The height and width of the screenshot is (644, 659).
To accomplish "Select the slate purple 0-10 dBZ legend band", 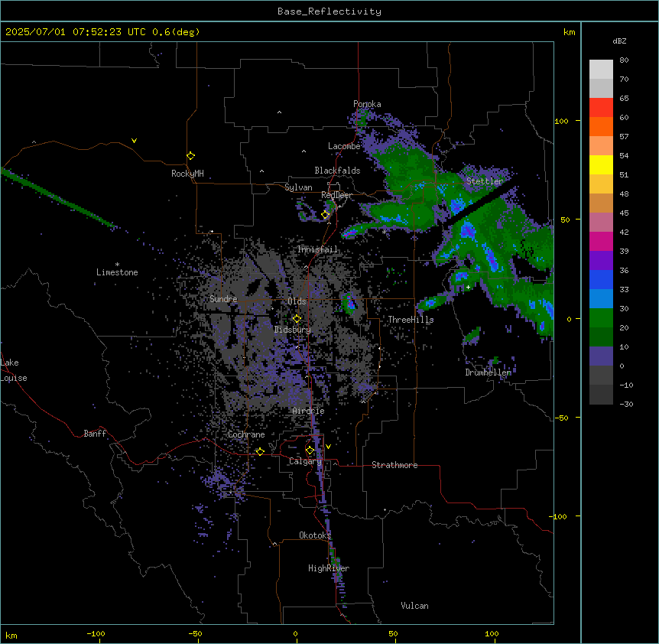I will (601, 356).
